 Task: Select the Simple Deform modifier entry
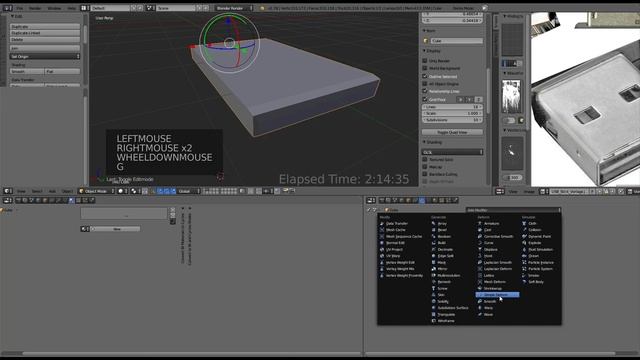pos(497,295)
